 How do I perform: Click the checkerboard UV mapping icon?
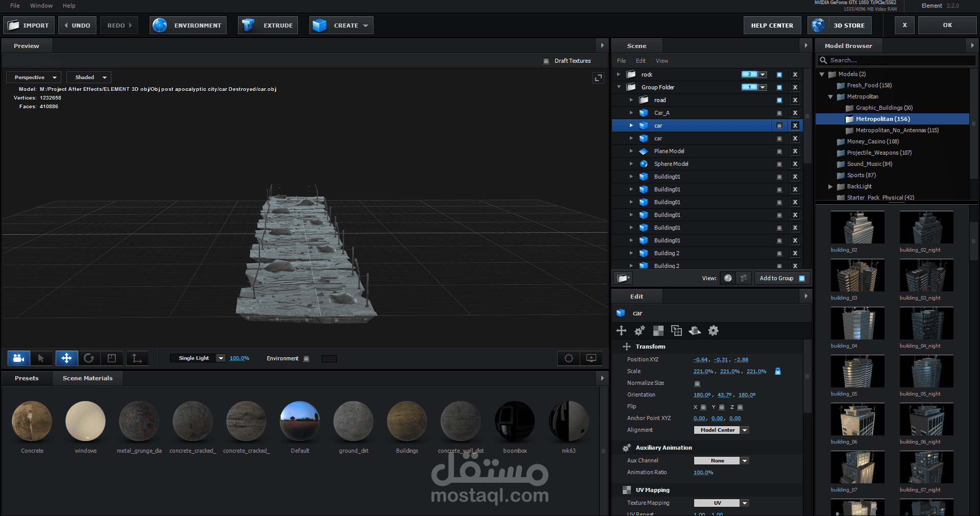658,331
